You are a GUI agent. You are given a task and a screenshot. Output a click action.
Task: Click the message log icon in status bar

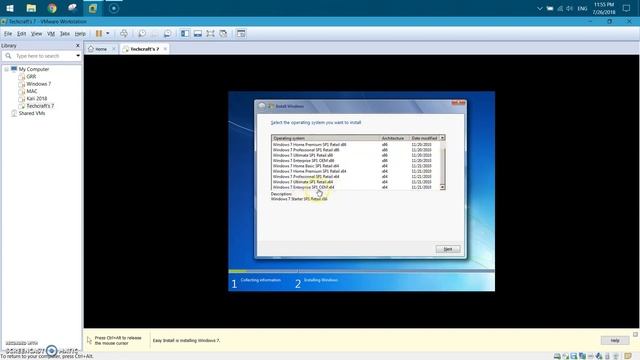tap(628, 356)
